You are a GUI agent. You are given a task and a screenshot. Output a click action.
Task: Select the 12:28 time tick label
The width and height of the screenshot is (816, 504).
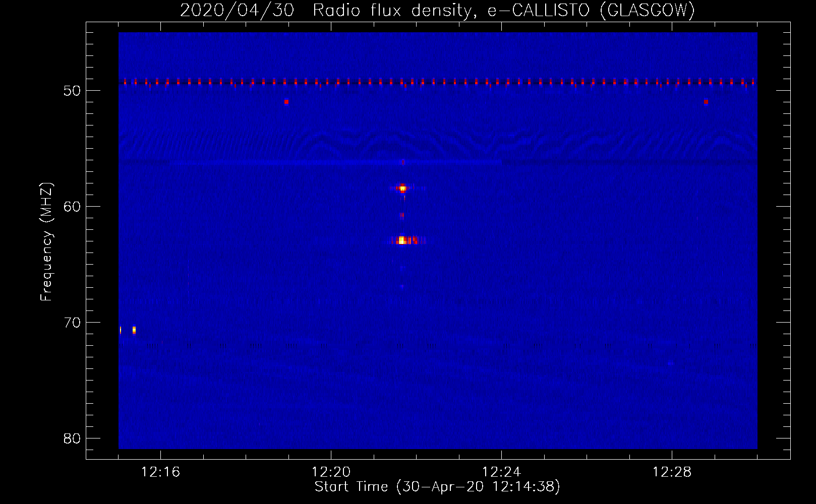click(x=672, y=472)
